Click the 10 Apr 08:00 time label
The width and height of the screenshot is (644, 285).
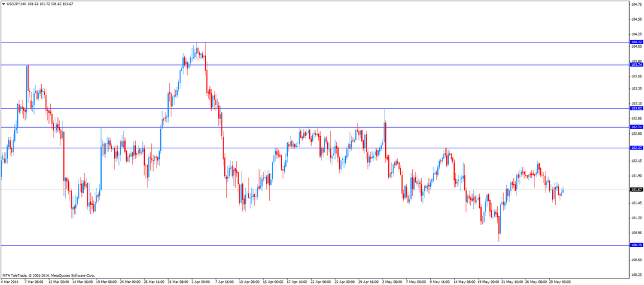click(249, 282)
